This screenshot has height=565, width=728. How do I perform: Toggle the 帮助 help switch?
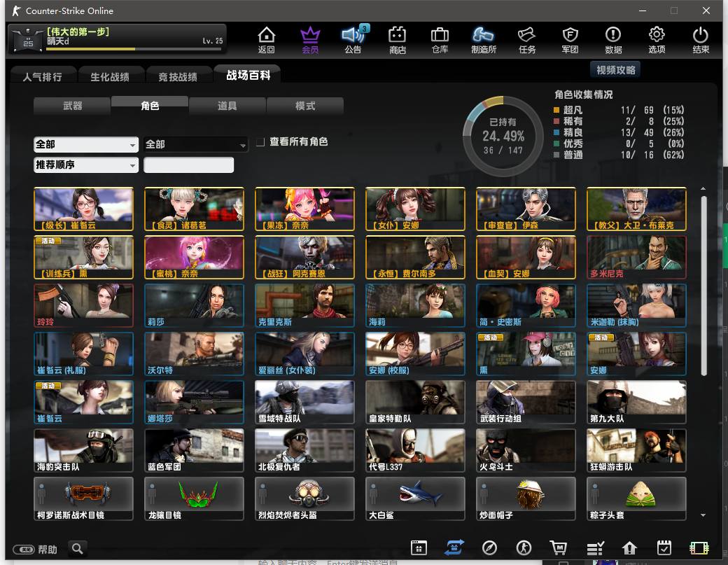[x=24, y=549]
